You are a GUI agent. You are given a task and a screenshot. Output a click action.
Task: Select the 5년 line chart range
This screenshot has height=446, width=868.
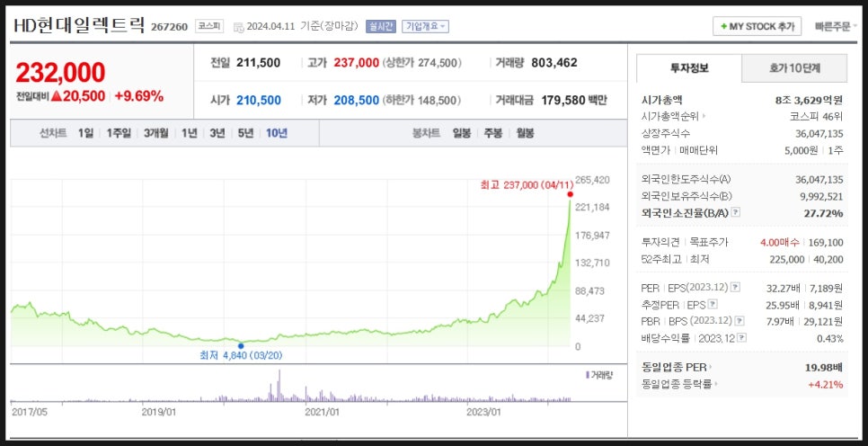click(x=245, y=133)
